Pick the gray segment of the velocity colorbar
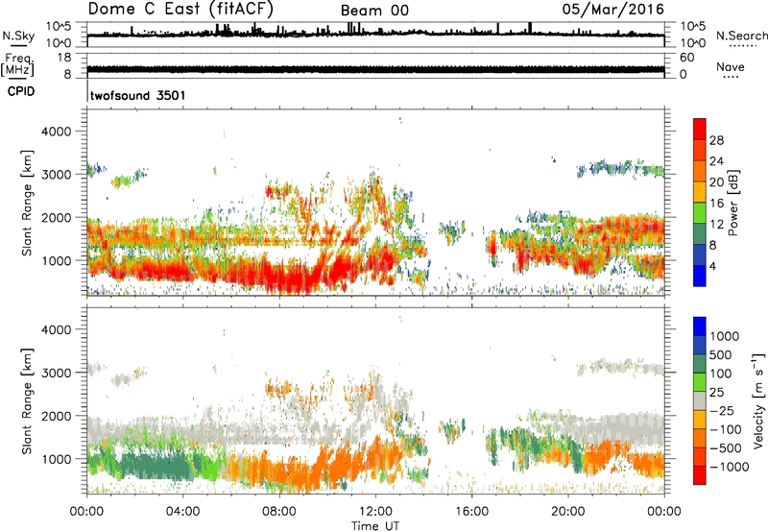768x532 pixels. coord(700,400)
